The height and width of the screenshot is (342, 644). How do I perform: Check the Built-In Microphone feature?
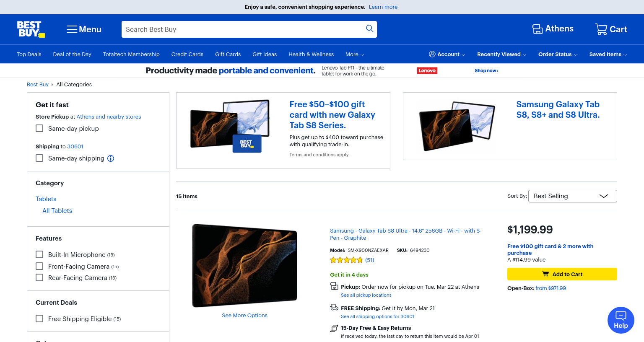click(39, 254)
